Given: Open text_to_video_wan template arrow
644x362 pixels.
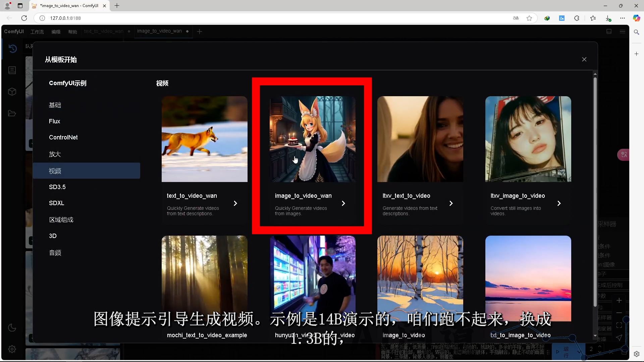Looking at the screenshot, I should [235, 203].
